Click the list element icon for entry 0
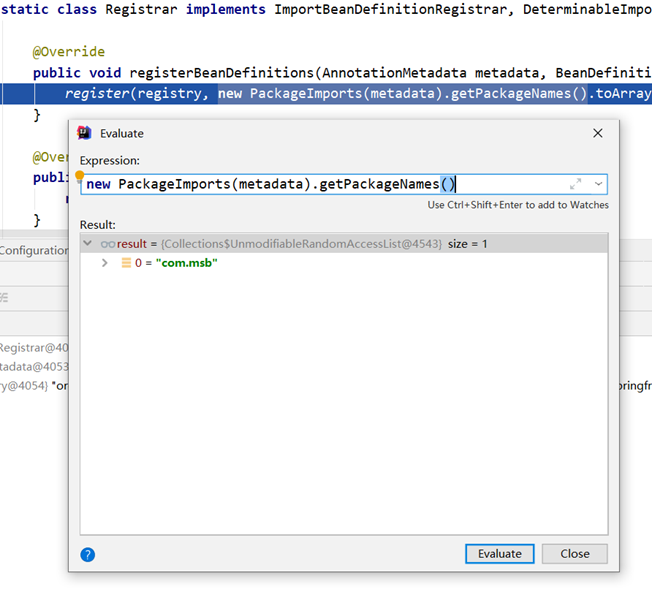 (x=126, y=263)
